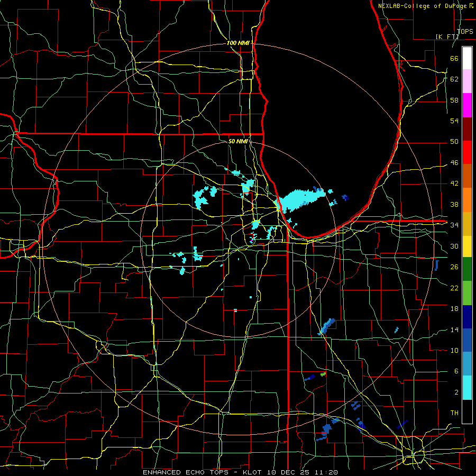Pick the yellow legend swatch near 30

click(x=467, y=246)
